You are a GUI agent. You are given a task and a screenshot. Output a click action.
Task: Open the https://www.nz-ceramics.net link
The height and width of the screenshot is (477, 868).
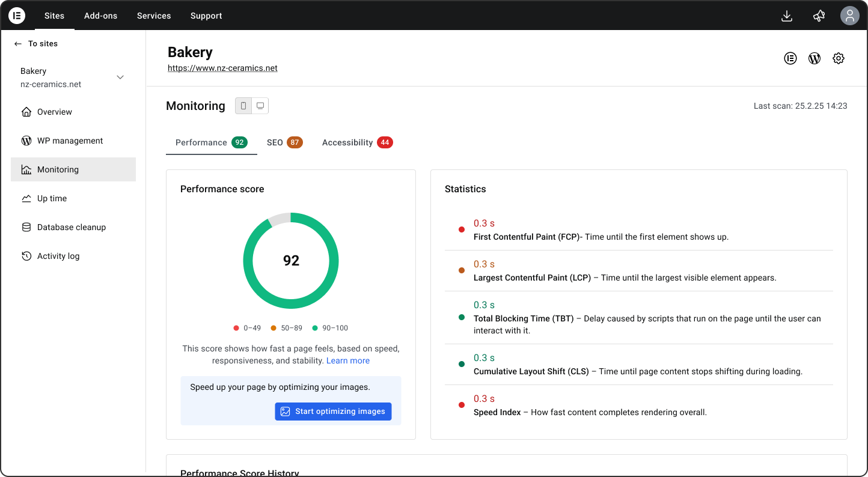(x=222, y=68)
